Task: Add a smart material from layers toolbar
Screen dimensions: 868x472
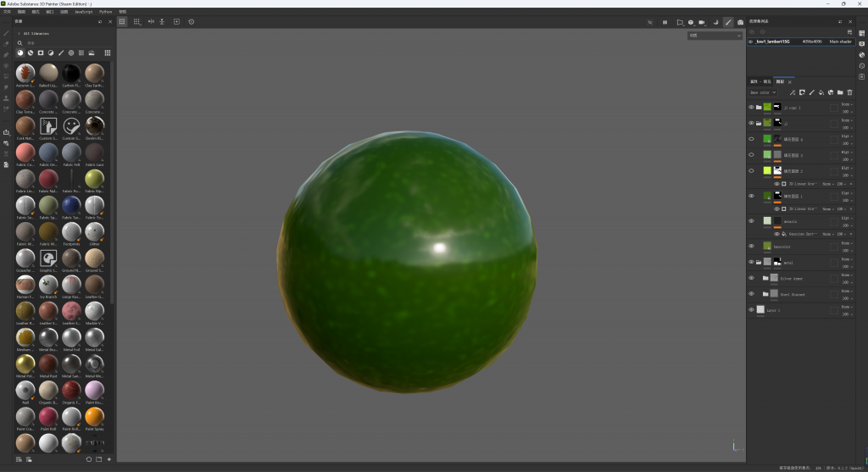Action: point(831,92)
